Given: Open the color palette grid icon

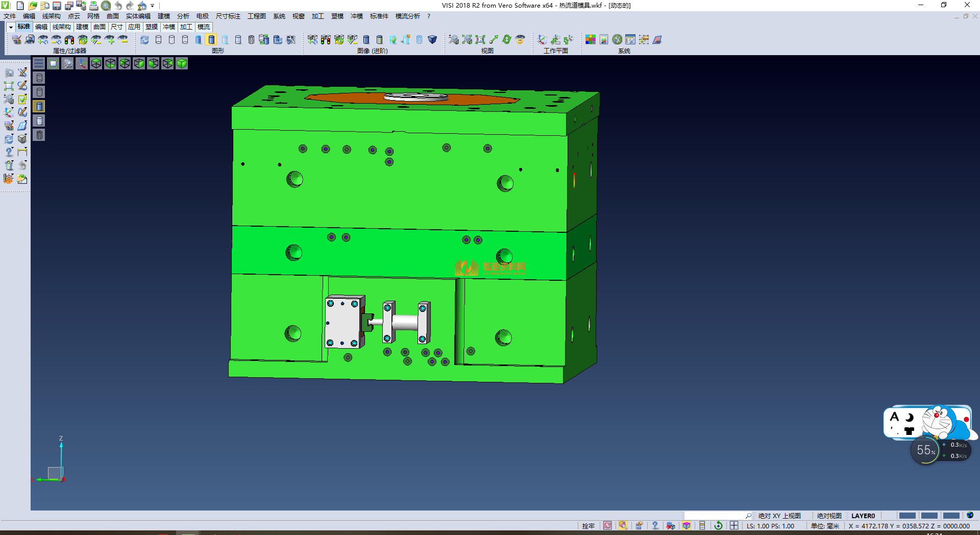Looking at the screenshot, I should pyautogui.click(x=591, y=40).
